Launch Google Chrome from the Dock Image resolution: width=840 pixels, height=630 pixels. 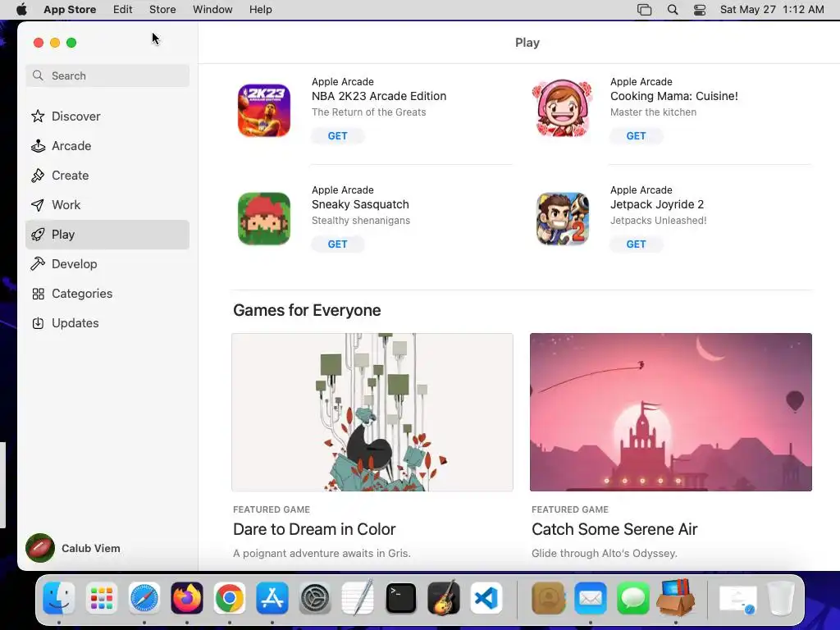[x=230, y=598]
